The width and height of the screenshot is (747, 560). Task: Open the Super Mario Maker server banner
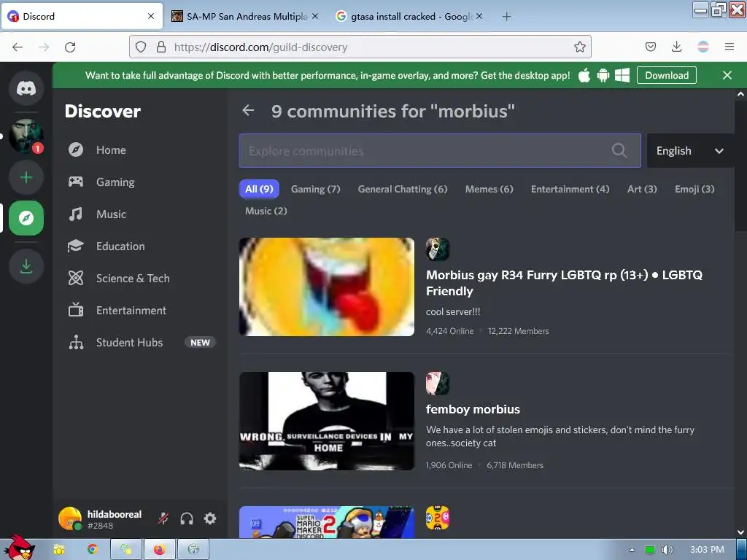point(327,522)
